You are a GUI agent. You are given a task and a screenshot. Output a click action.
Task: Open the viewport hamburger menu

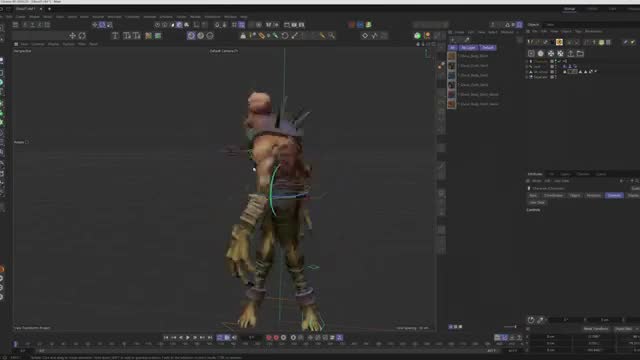[x=16, y=44]
